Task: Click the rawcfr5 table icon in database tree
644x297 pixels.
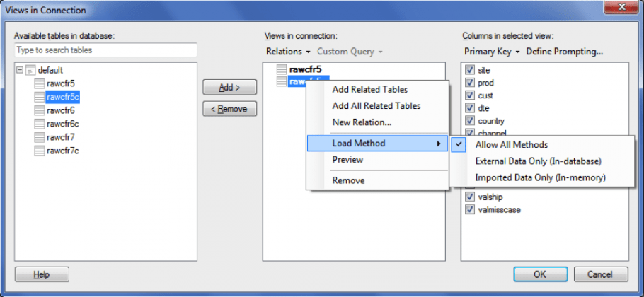Action: (40, 83)
